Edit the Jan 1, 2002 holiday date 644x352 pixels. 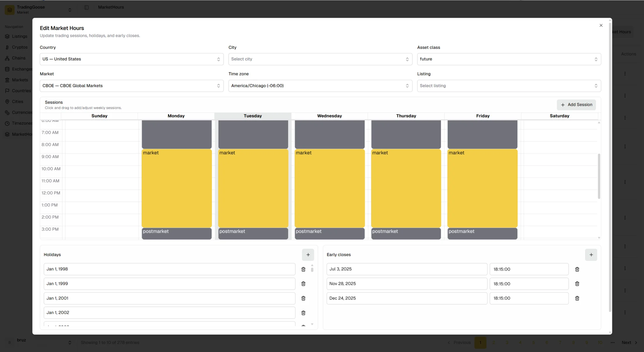coord(169,313)
